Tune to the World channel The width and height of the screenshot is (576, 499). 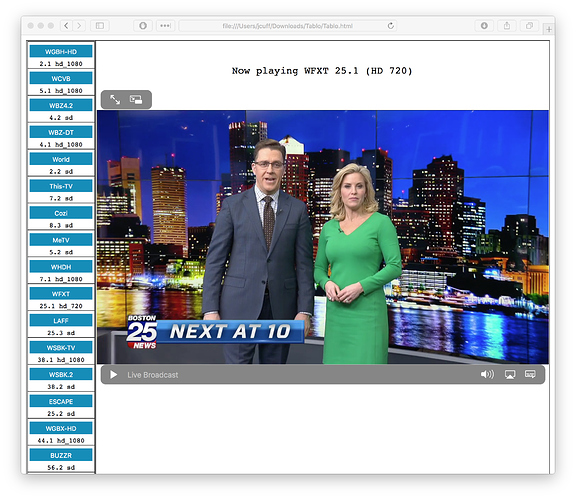[x=61, y=159]
